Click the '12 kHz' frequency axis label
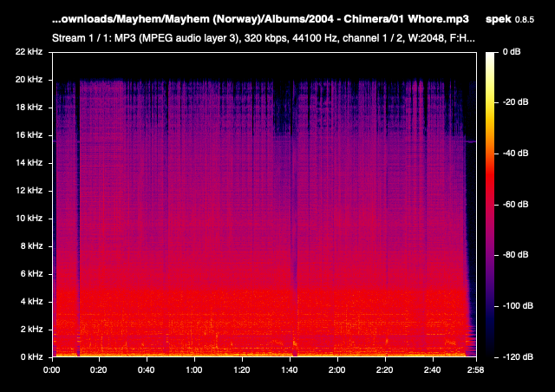 [x=29, y=190]
